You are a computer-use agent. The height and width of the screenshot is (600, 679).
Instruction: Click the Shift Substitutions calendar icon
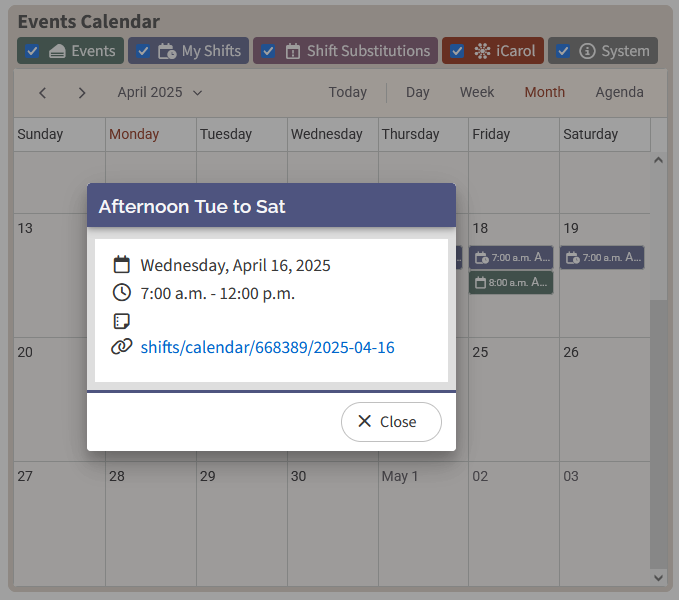pos(293,51)
